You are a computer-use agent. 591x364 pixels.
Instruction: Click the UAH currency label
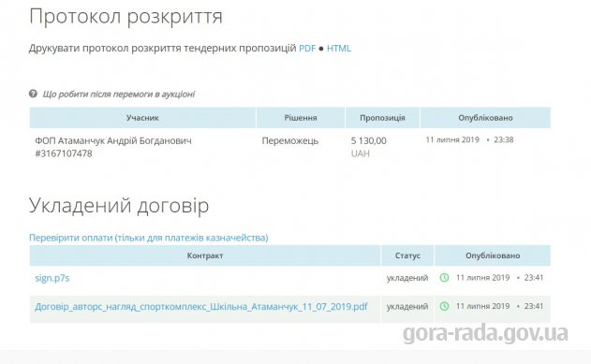tap(360, 153)
